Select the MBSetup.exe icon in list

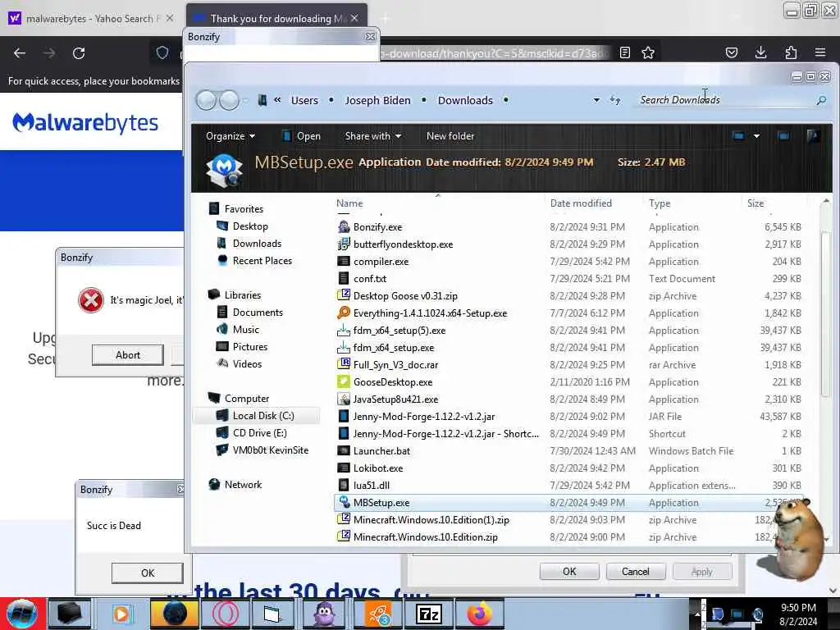click(344, 503)
